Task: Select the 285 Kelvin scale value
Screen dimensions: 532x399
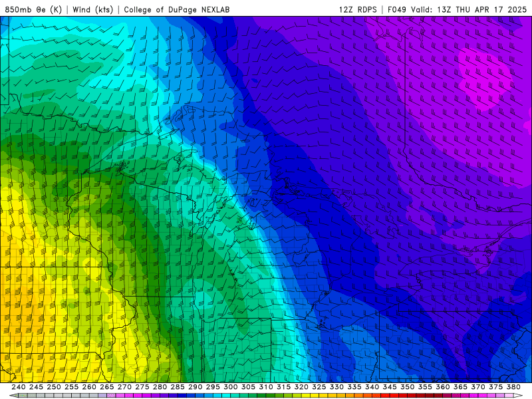Action: [x=178, y=387]
